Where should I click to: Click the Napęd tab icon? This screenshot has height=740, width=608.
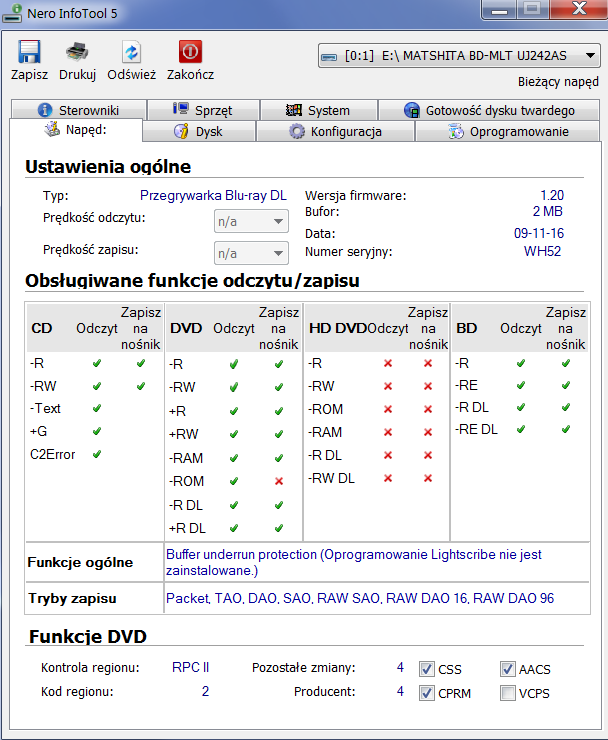[x=52, y=129]
